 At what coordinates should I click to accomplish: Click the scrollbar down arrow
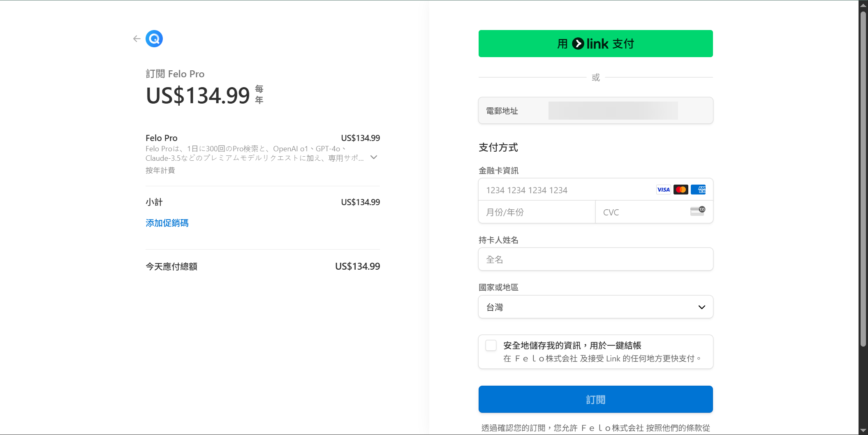click(x=863, y=430)
